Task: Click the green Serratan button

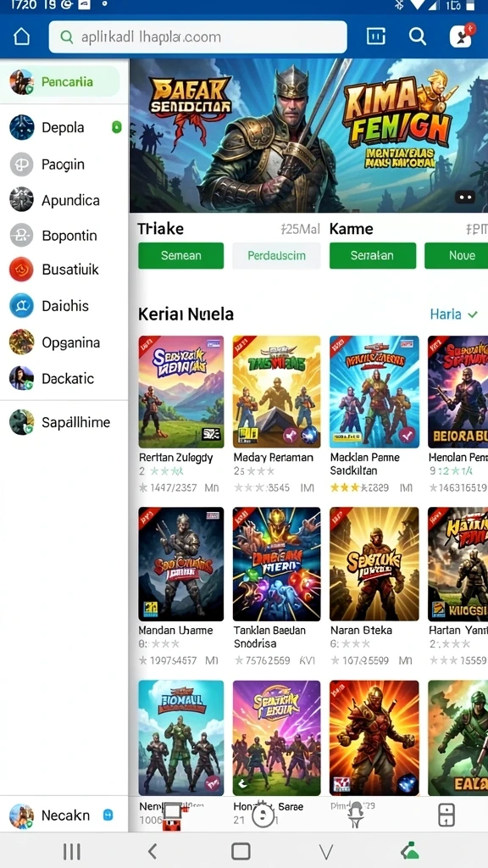Action: 373,256
